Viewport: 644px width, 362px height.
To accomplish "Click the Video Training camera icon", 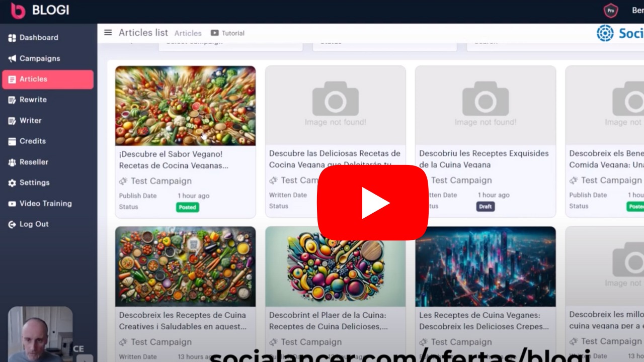I will 12,204.
